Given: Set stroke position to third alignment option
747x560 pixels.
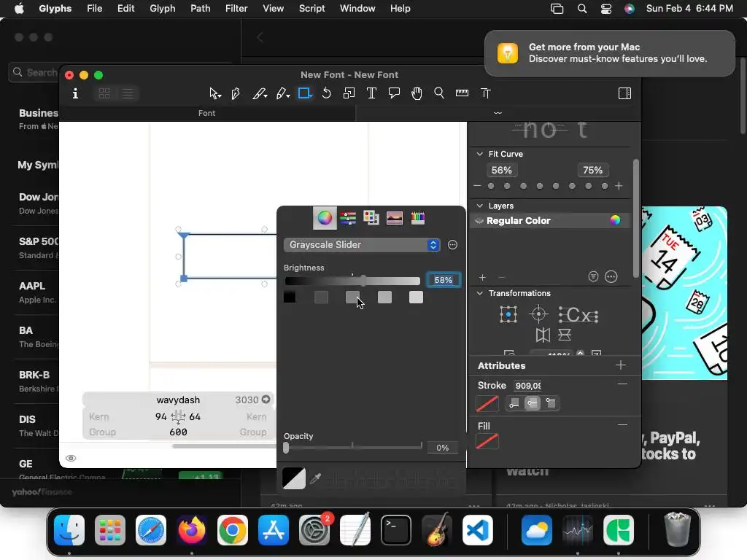Looking at the screenshot, I should (551, 404).
